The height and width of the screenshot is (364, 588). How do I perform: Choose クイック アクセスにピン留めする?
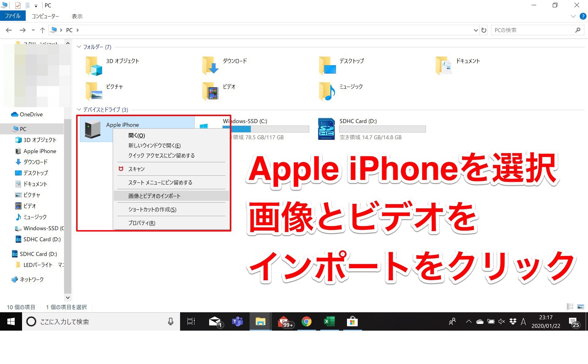click(x=171, y=156)
